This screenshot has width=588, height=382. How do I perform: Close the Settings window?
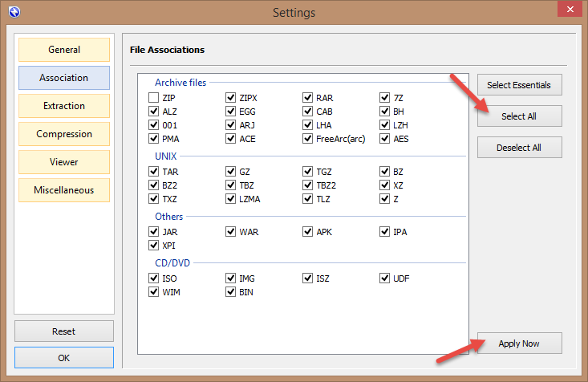click(x=567, y=10)
